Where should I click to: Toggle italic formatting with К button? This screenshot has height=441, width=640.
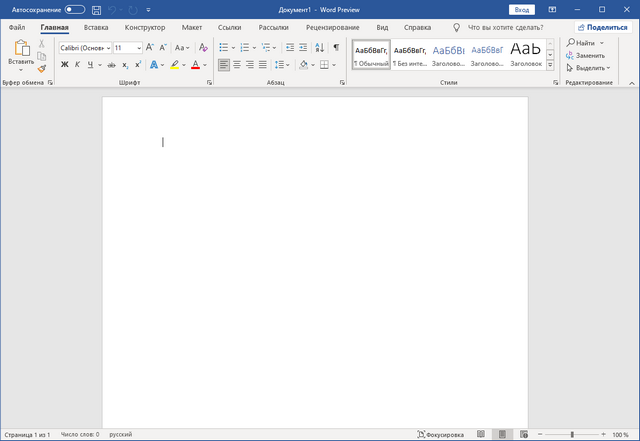[x=77, y=65]
